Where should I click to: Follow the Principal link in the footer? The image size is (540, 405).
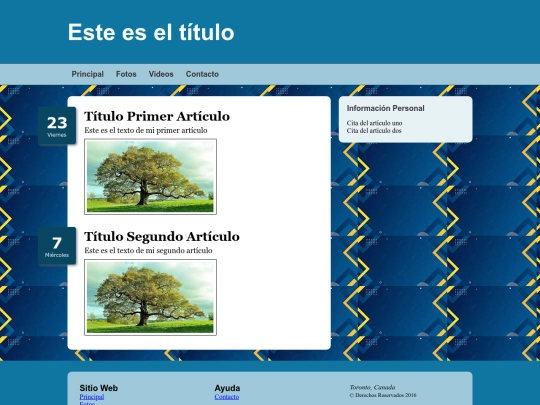[x=92, y=397]
